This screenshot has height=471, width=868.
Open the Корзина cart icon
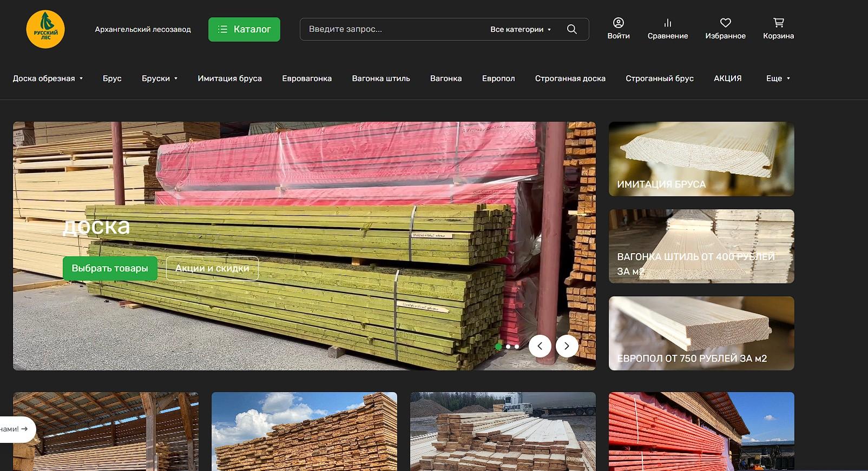[x=778, y=29]
